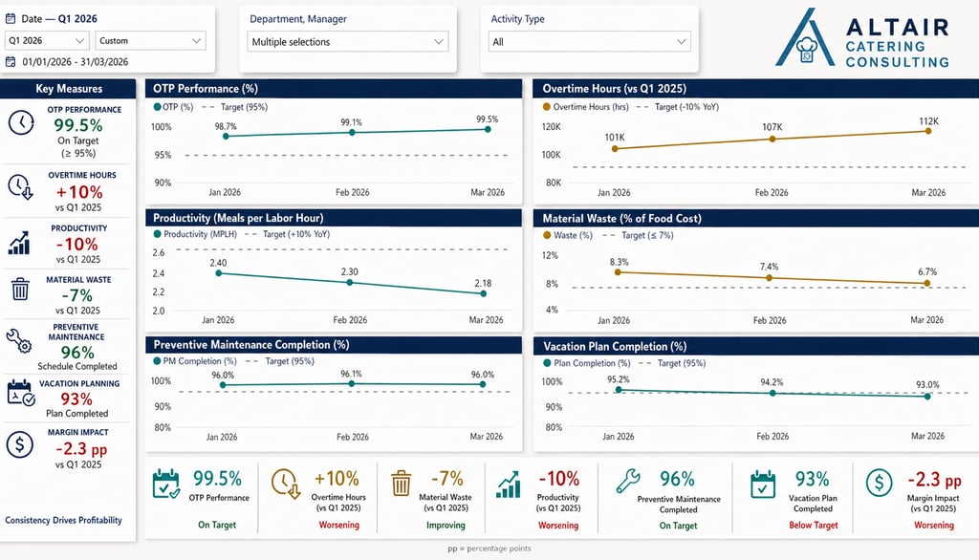Click the Waste (%) legend marker
This screenshot has width=979, height=560.
547,235
